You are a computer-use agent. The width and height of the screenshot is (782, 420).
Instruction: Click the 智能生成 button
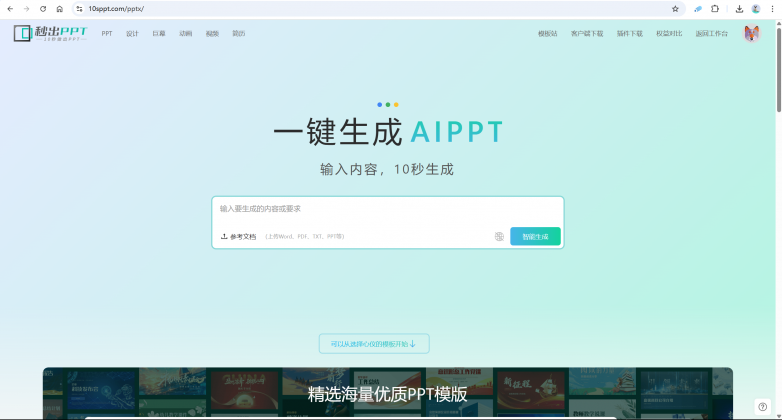[x=535, y=236]
